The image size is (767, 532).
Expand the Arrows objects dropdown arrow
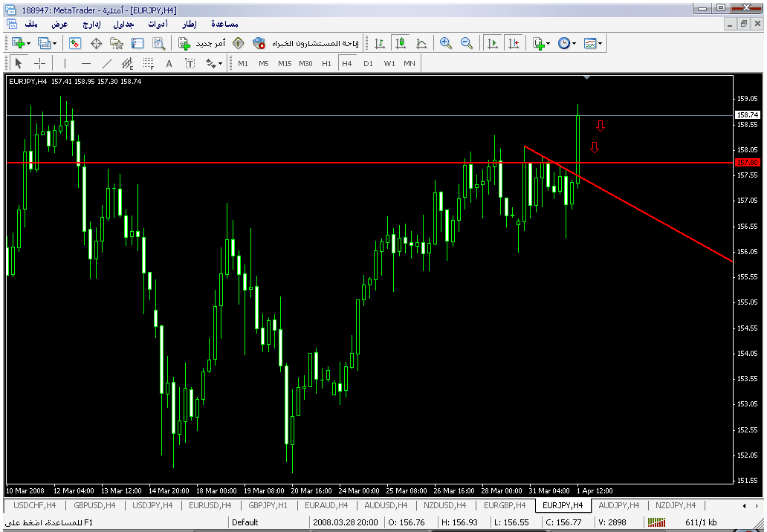coord(221,64)
